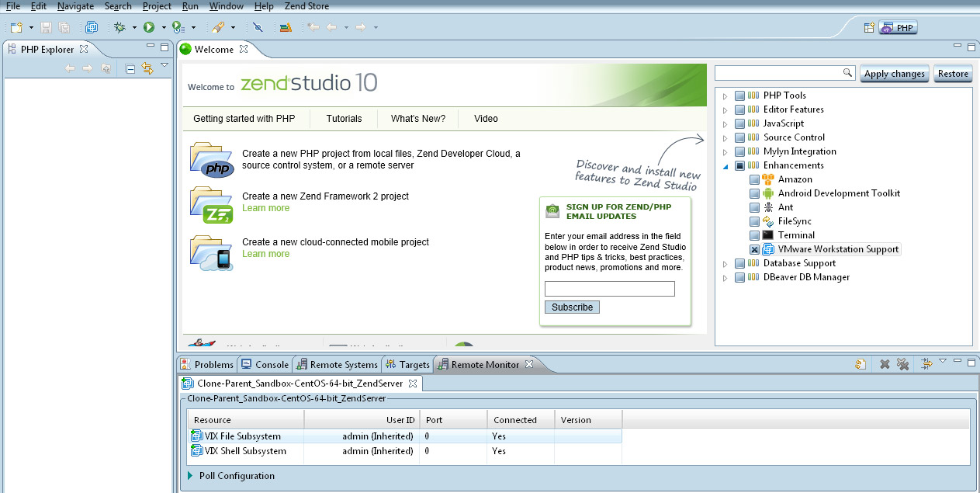Switch to the Tutorials welcome tab
The height and width of the screenshot is (493, 980).
click(344, 119)
